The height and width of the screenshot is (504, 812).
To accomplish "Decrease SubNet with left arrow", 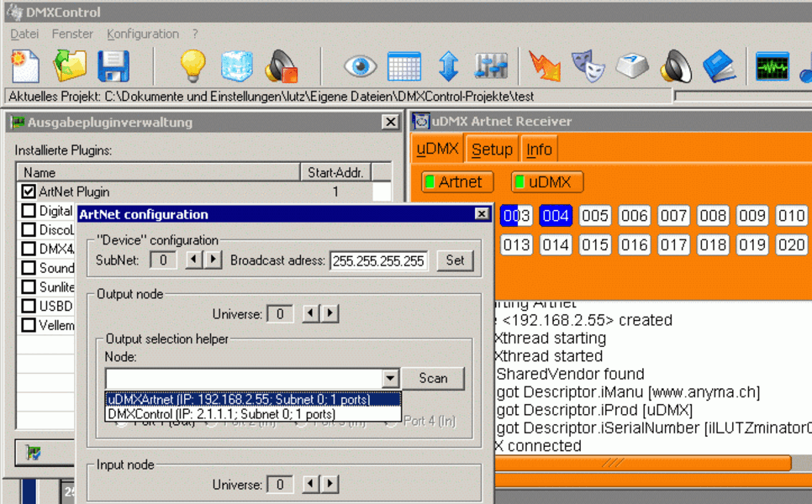I will (x=193, y=260).
